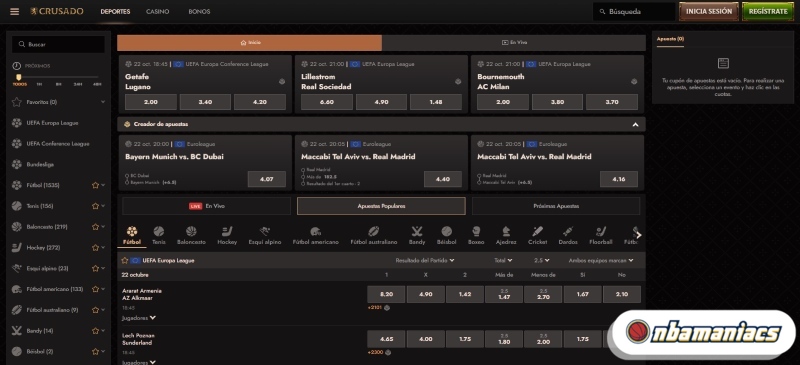Expand Tenis (156) sidebar chevron
This screenshot has width=800, height=365.
click(104, 206)
